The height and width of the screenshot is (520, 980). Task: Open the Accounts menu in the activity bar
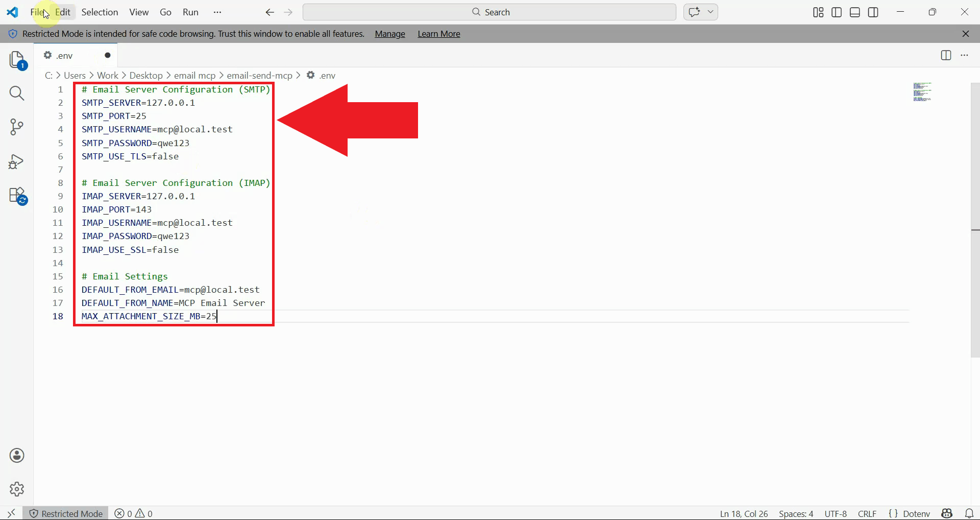[x=17, y=455]
